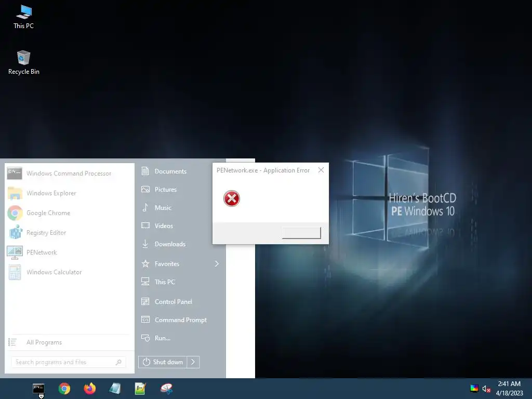Viewport: 532px width, 399px height.
Task: Show All Programs list
Action: [69, 342]
